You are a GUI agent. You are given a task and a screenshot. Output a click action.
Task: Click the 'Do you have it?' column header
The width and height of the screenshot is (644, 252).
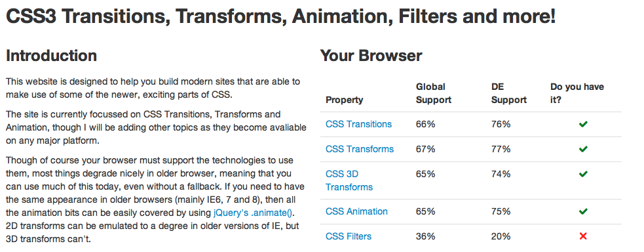577,93
